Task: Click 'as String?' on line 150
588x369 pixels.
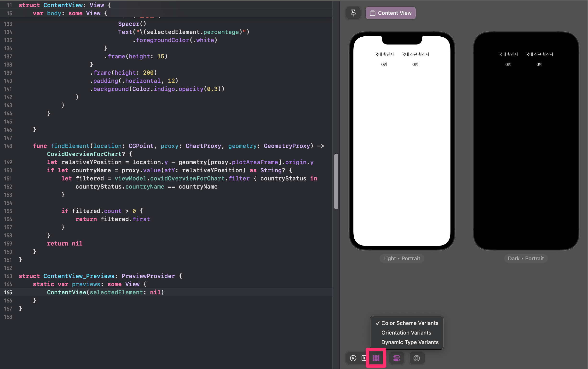Action: pyautogui.click(x=267, y=170)
